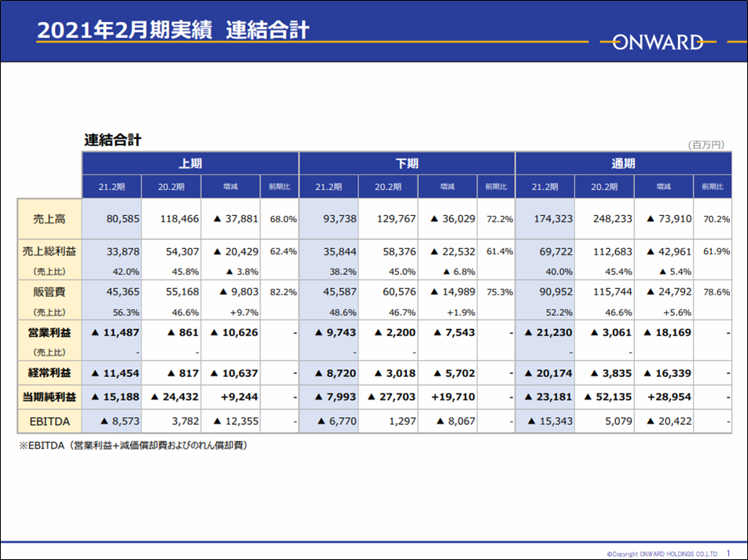The width and height of the screenshot is (748, 560).
Task: Select the net loss ▲ 52,135
Action: (x=608, y=397)
